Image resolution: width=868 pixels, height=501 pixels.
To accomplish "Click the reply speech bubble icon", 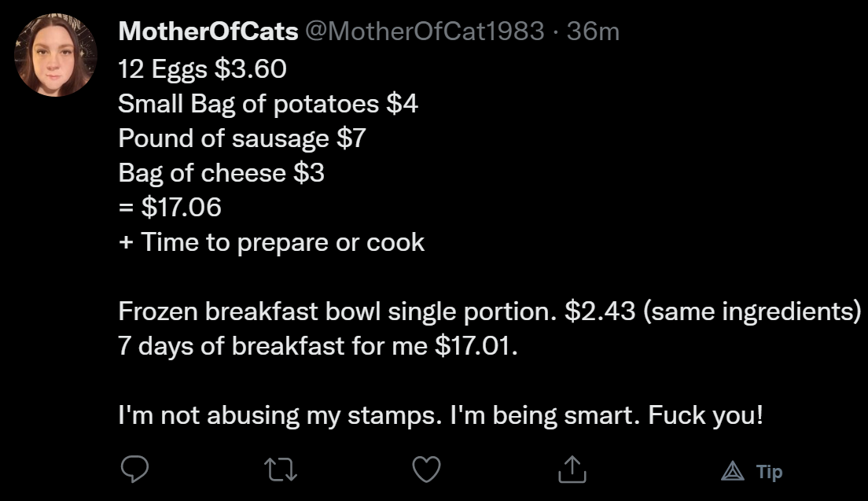I will [134, 470].
